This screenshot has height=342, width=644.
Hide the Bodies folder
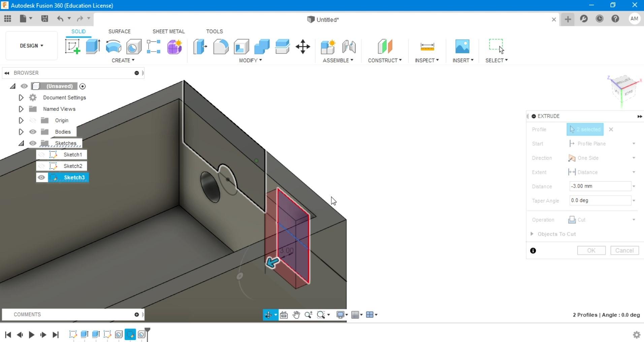pos(33,132)
